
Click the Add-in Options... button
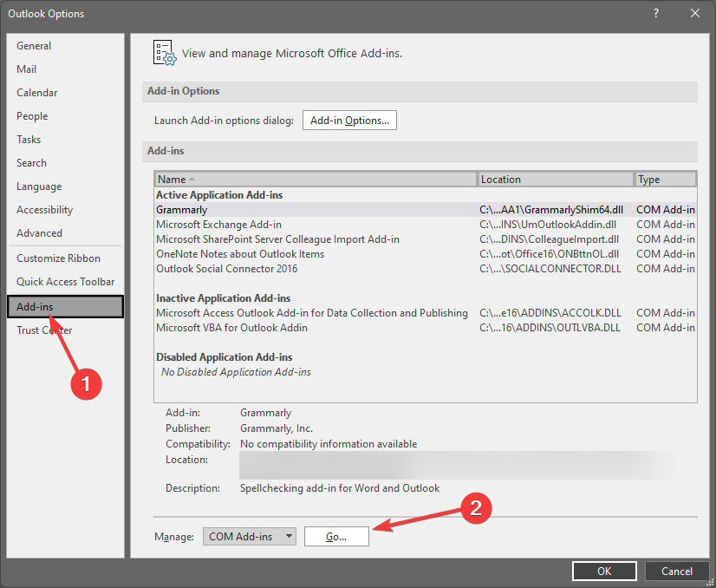[x=349, y=121]
